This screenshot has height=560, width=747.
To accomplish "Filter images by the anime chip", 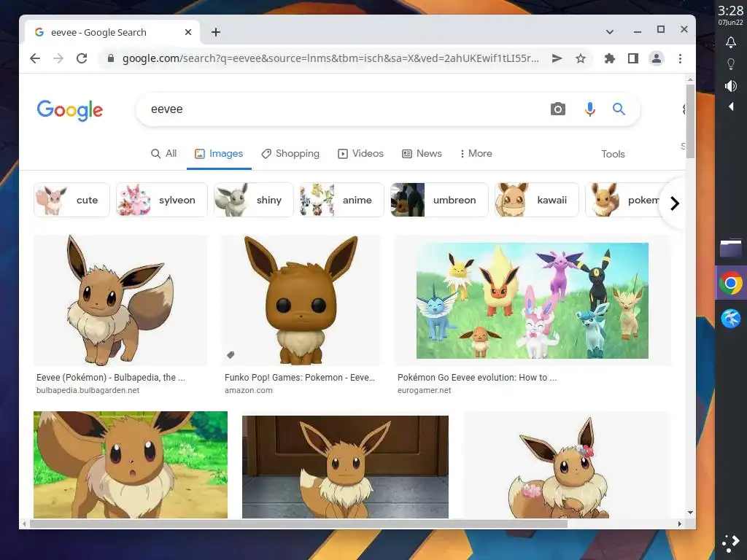I will [342, 200].
